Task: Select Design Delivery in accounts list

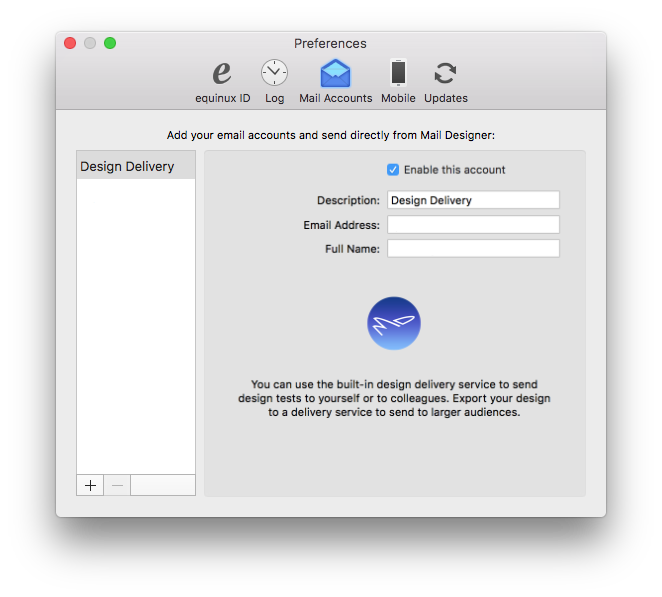Action: (x=136, y=166)
